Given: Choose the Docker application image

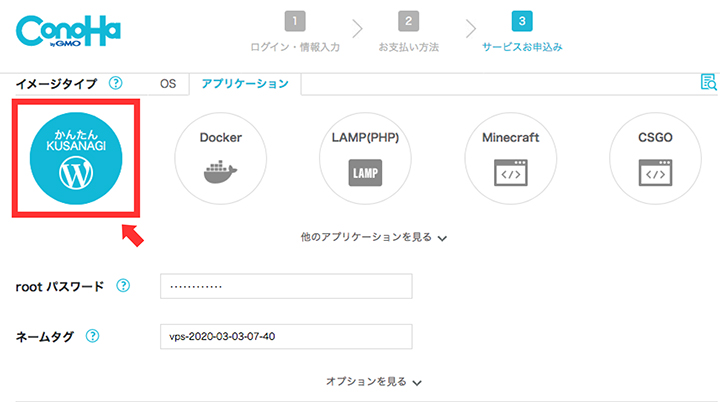Looking at the screenshot, I should point(220,159).
